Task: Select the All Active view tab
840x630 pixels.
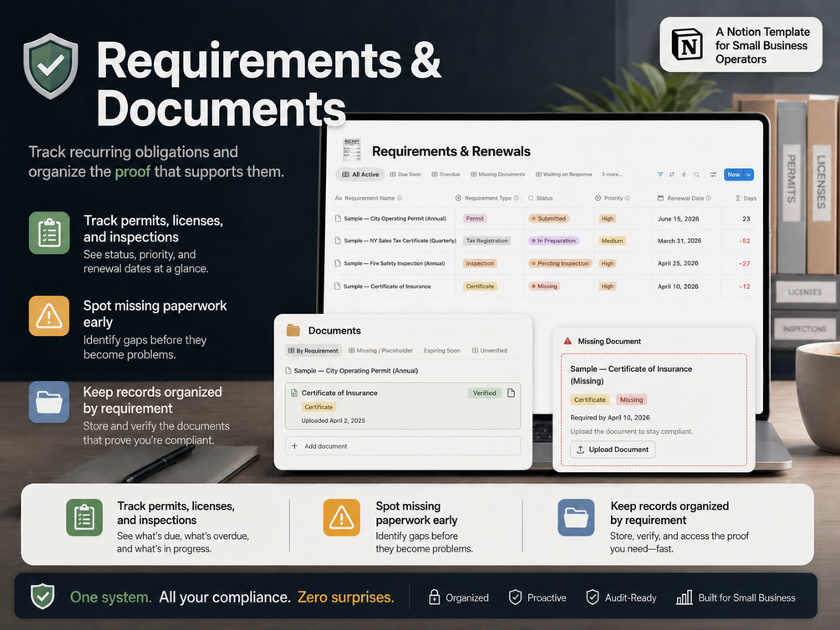Action: tap(360, 175)
